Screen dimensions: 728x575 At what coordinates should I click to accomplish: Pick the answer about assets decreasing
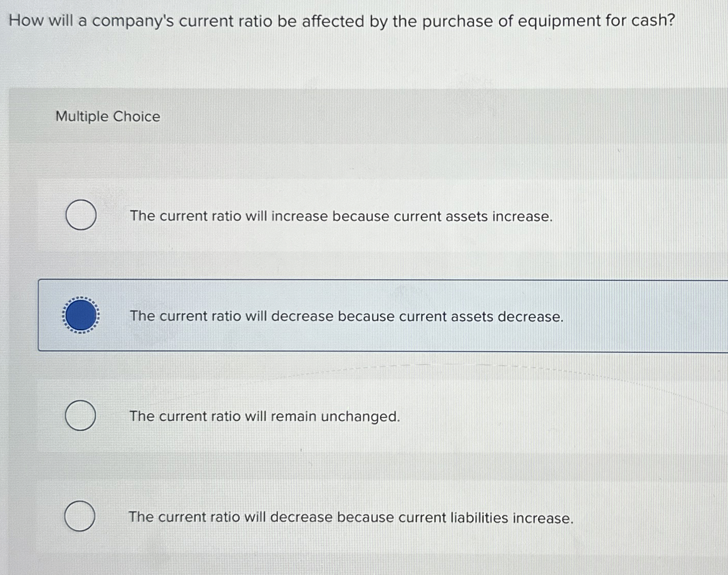pyautogui.click(x=346, y=317)
